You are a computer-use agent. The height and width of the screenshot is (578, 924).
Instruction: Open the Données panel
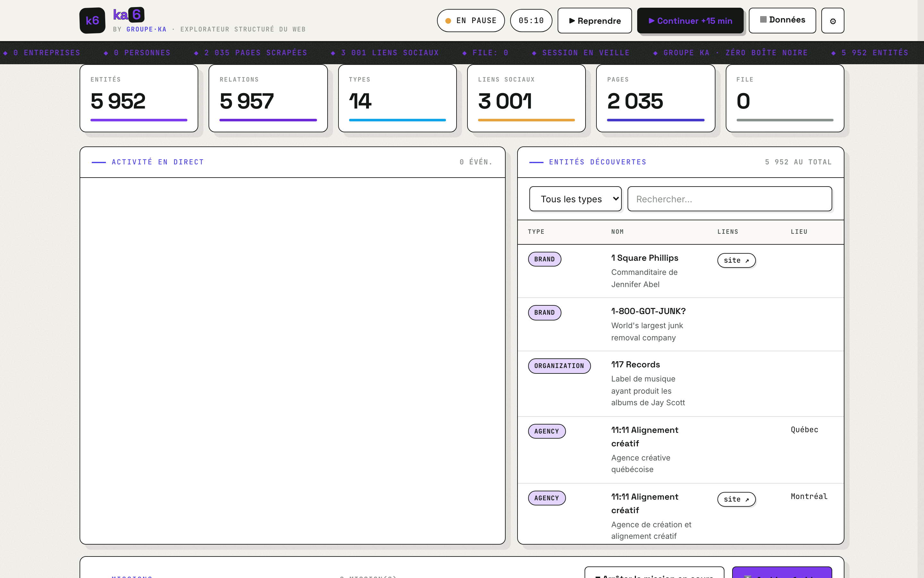pos(782,20)
